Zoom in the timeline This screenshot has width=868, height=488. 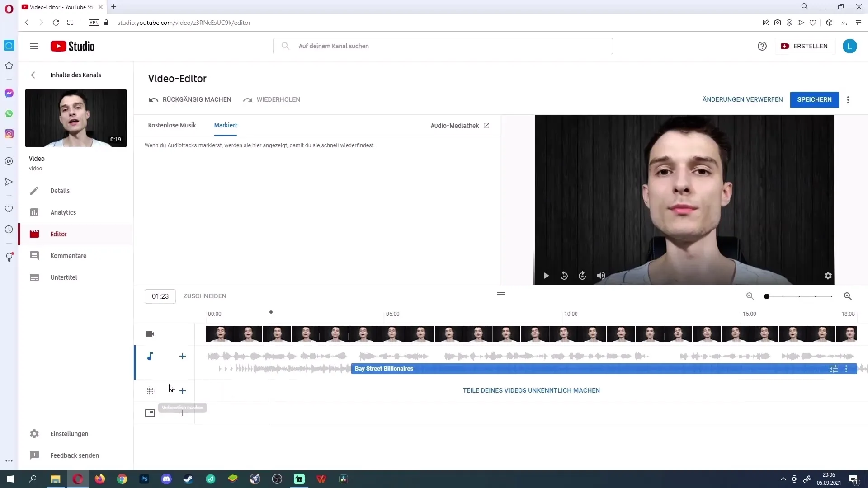pos(848,296)
